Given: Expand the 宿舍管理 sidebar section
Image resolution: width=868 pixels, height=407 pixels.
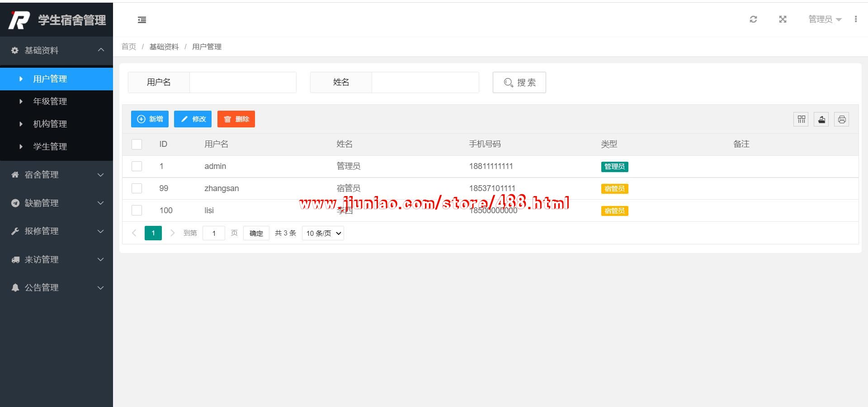Looking at the screenshot, I should [x=57, y=174].
